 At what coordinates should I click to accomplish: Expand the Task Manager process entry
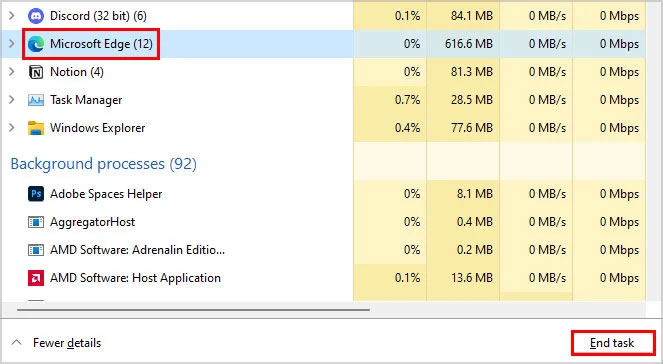coord(12,100)
